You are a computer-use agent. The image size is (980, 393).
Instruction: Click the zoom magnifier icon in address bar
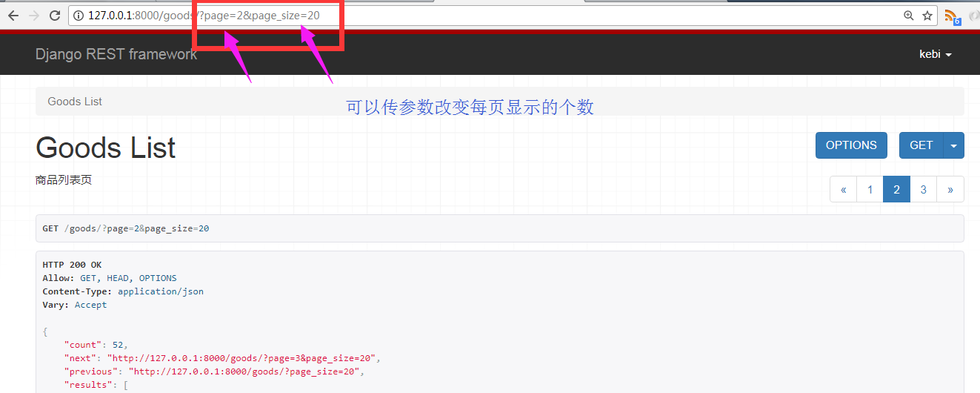[909, 15]
